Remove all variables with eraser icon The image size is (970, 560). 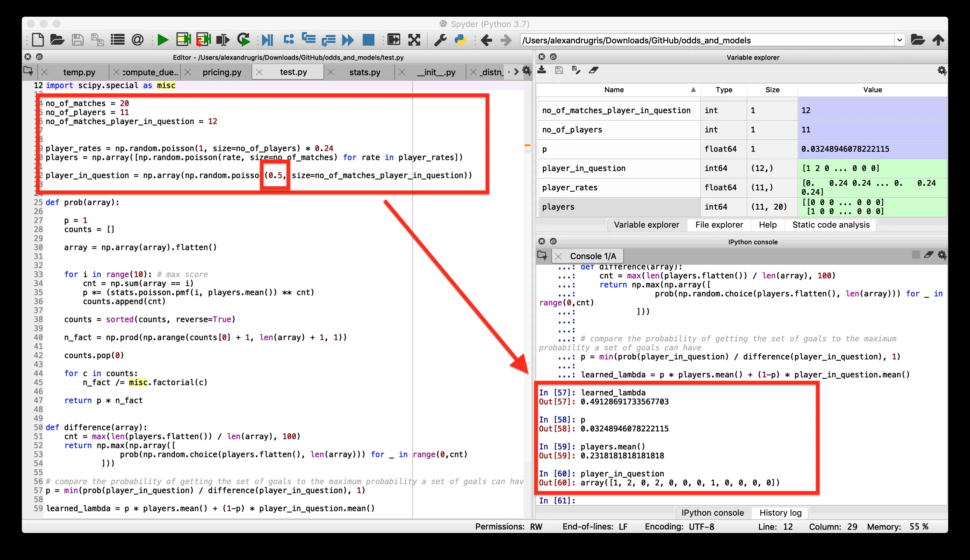[x=594, y=70]
